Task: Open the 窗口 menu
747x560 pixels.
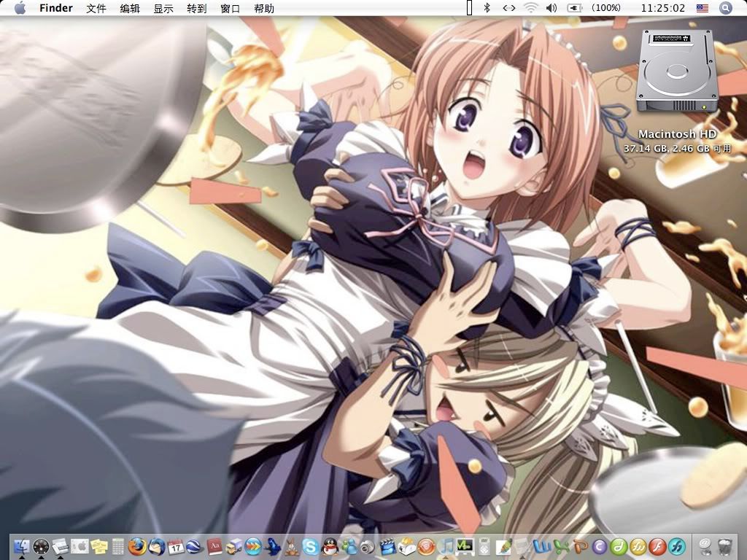Action: click(x=231, y=8)
